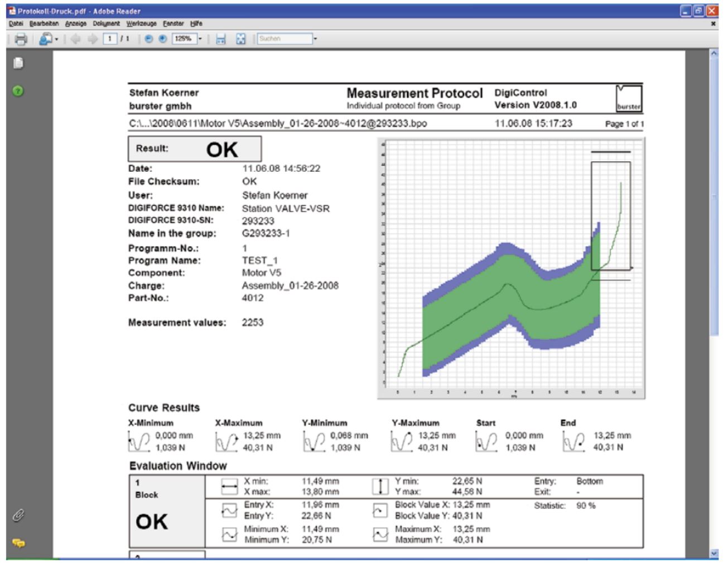The height and width of the screenshot is (568, 728).
Task: Expand the 125% zoom level dropdown
Action: coord(200,39)
